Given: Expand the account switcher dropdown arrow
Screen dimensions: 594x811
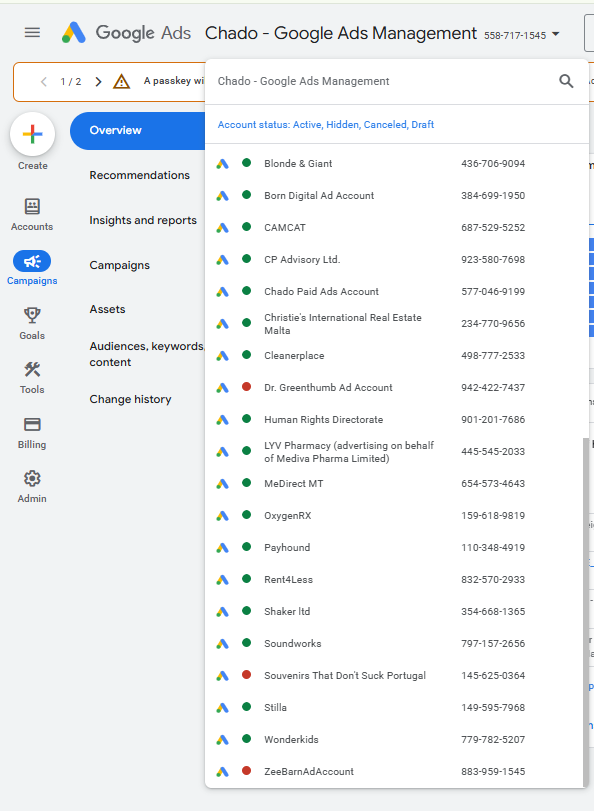Looking at the screenshot, I should (556, 34).
